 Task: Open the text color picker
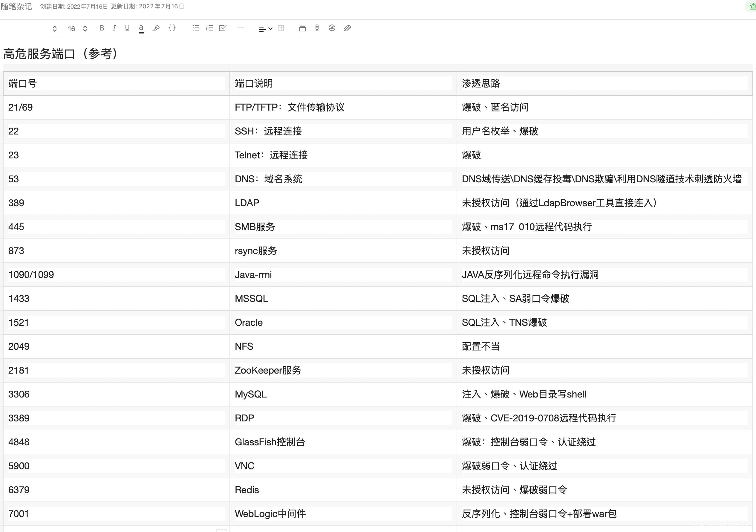click(141, 28)
